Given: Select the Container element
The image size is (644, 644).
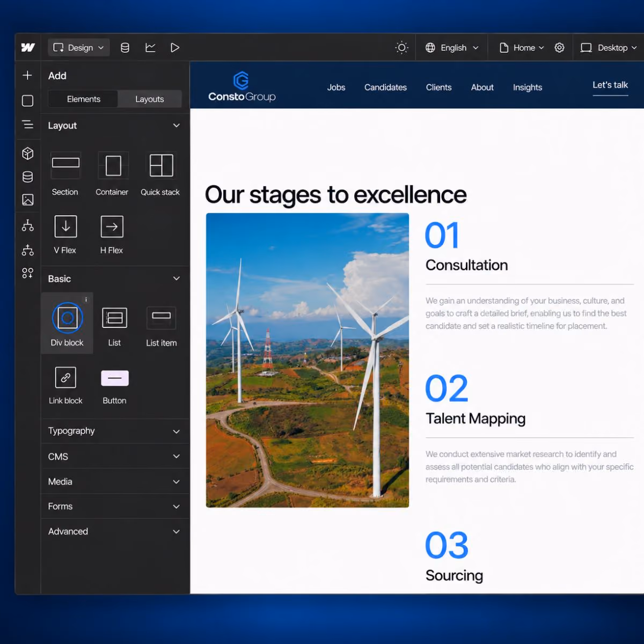Looking at the screenshot, I should point(113,174).
